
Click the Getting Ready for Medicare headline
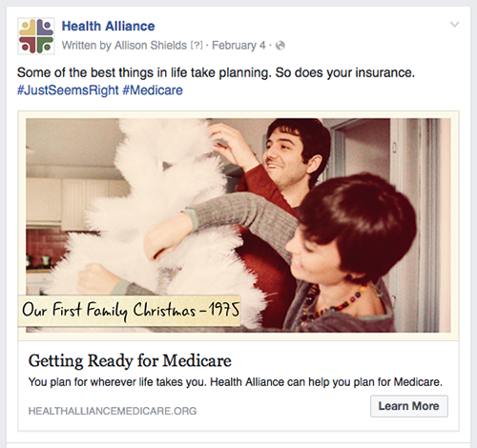pos(130,361)
